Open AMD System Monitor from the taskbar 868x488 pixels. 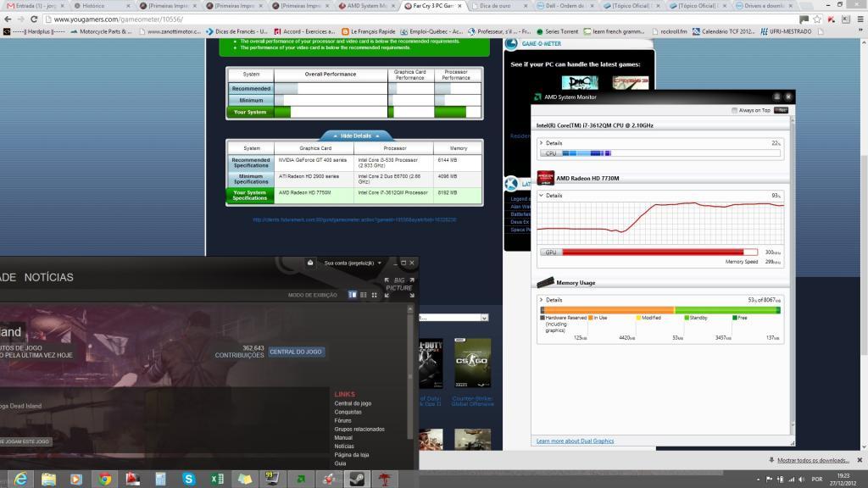point(301,479)
